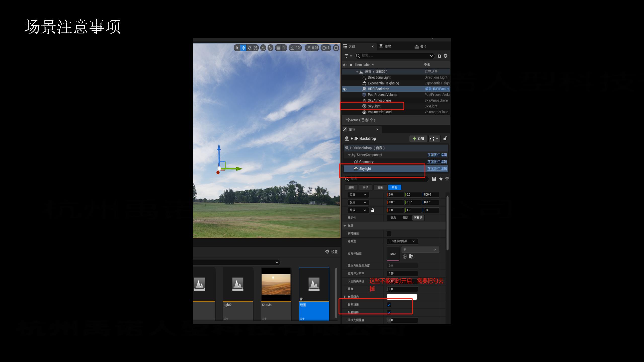
Task: Toggle surface snapping icon in viewport
Action: (x=270, y=48)
